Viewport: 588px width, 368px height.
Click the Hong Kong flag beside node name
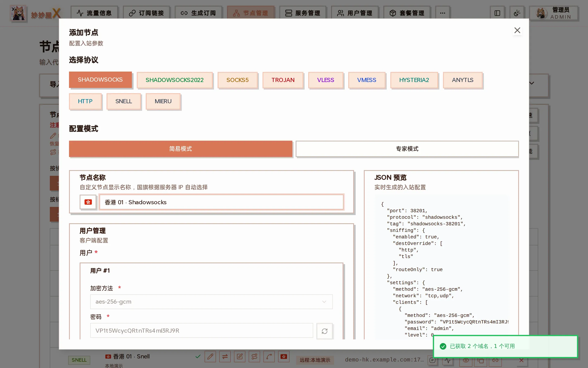pyautogui.click(x=88, y=202)
